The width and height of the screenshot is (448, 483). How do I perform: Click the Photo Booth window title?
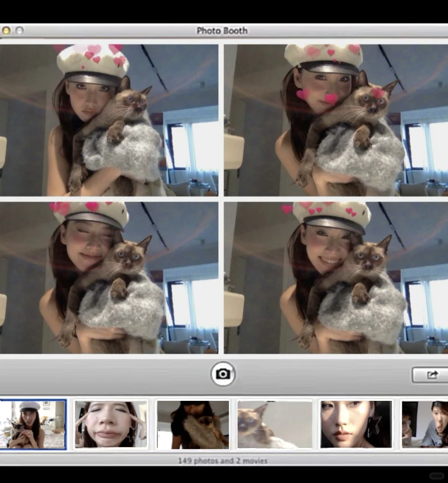click(222, 31)
